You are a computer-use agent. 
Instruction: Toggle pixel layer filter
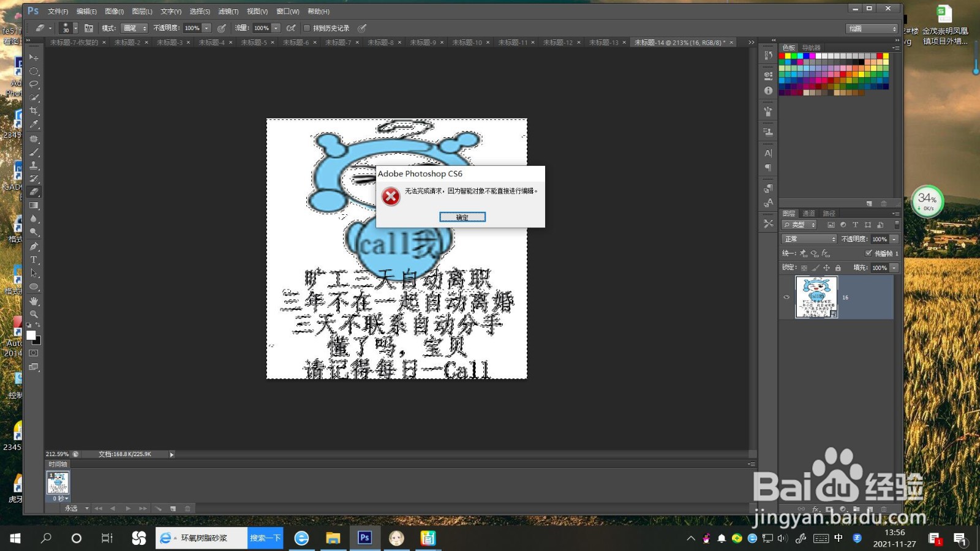[x=831, y=225]
